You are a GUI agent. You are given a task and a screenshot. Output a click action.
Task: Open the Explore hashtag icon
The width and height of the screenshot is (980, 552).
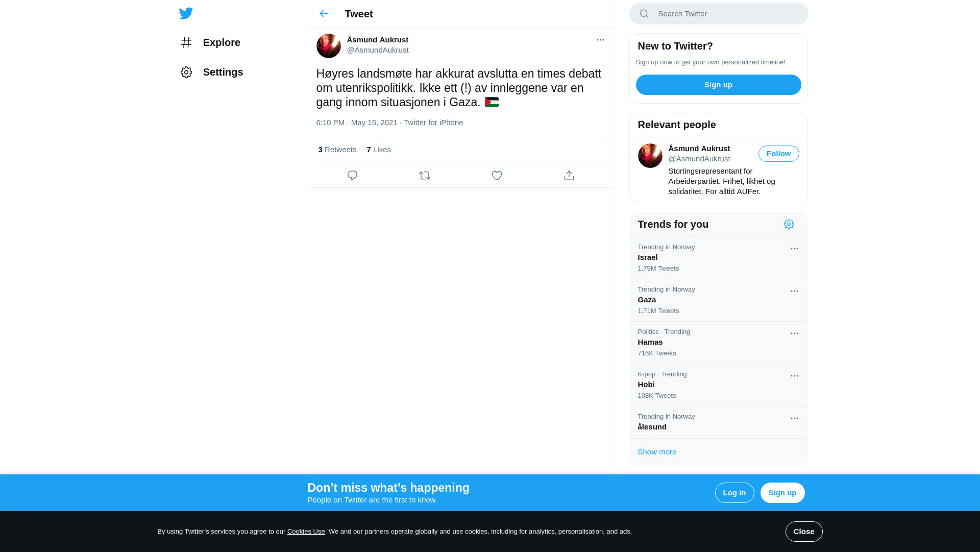(x=186, y=42)
